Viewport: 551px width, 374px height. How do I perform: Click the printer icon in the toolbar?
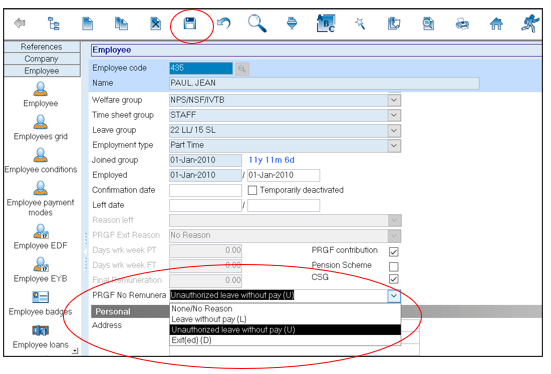point(462,24)
